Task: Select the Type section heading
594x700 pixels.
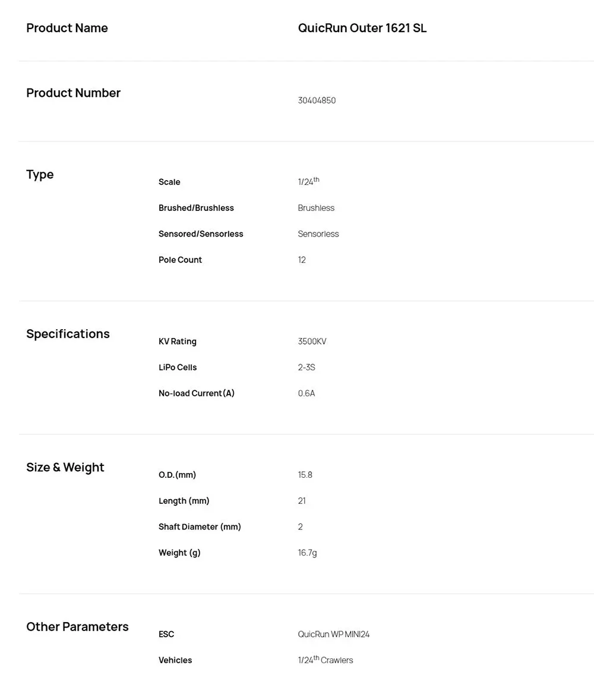Action: (40, 175)
